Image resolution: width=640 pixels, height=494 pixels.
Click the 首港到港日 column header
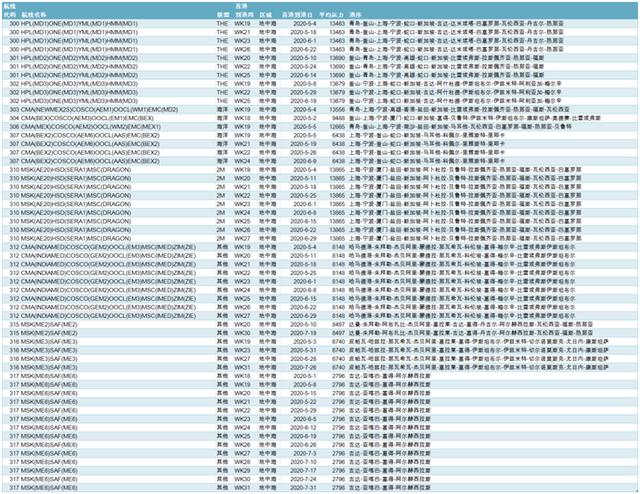pyautogui.click(x=297, y=15)
